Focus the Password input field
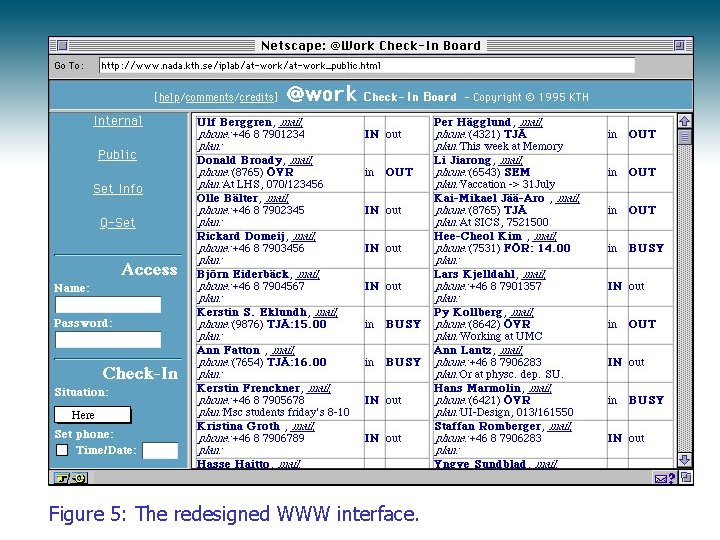 108,340
